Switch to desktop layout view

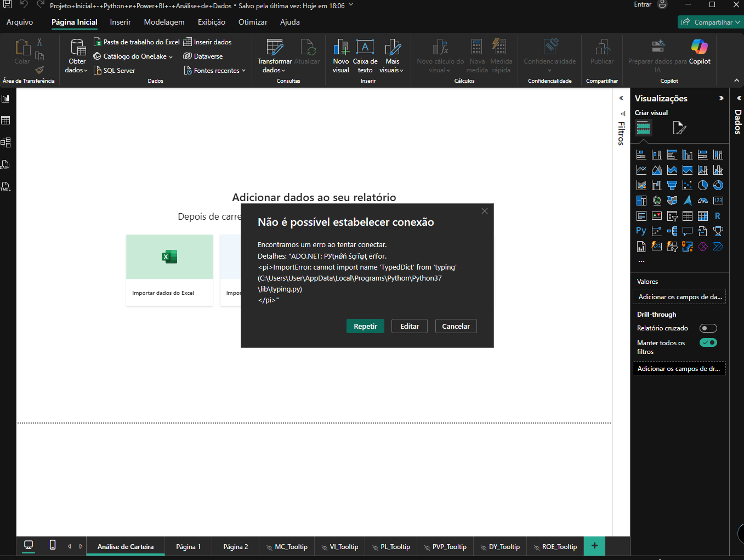pyautogui.click(x=29, y=545)
